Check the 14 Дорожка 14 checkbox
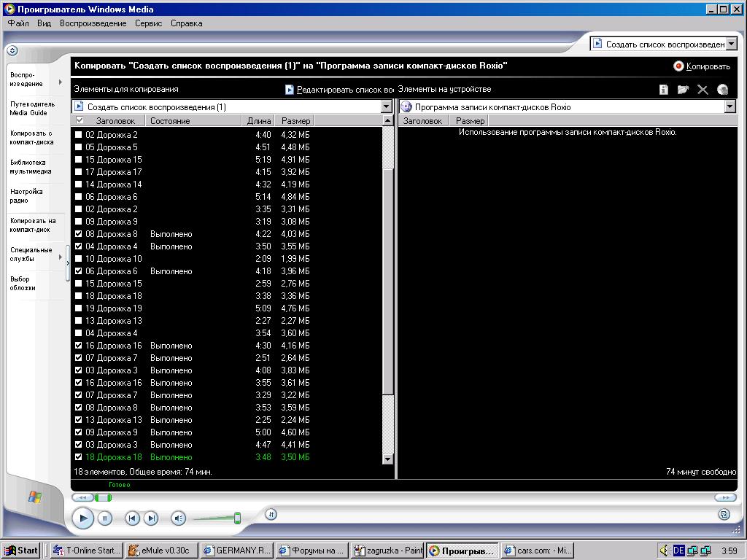This screenshot has height=560, width=747. click(79, 184)
